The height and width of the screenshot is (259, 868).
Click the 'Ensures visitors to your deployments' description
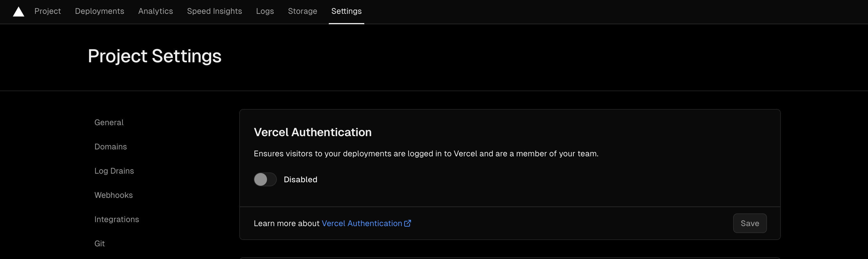[x=426, y=153]
